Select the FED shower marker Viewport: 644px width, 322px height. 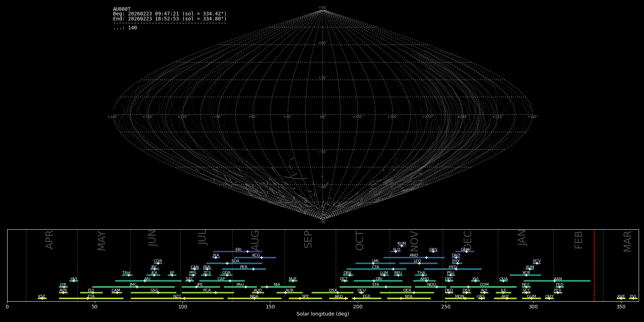[560, 287]
